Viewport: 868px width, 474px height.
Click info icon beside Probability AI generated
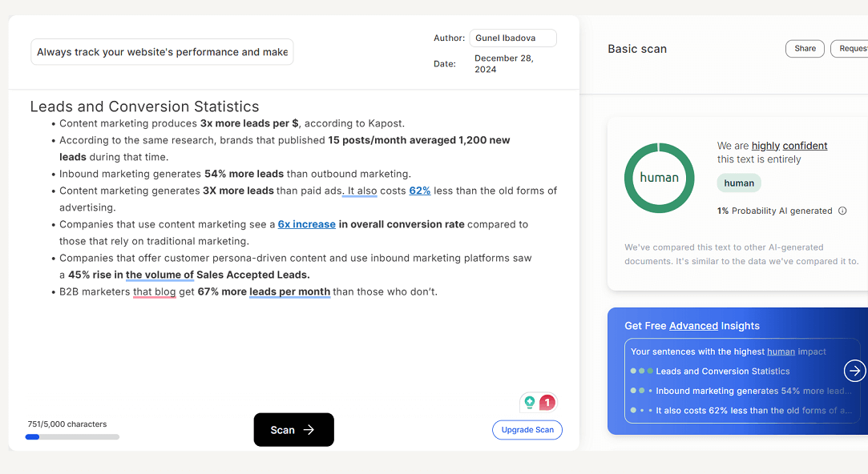(842, 211)
